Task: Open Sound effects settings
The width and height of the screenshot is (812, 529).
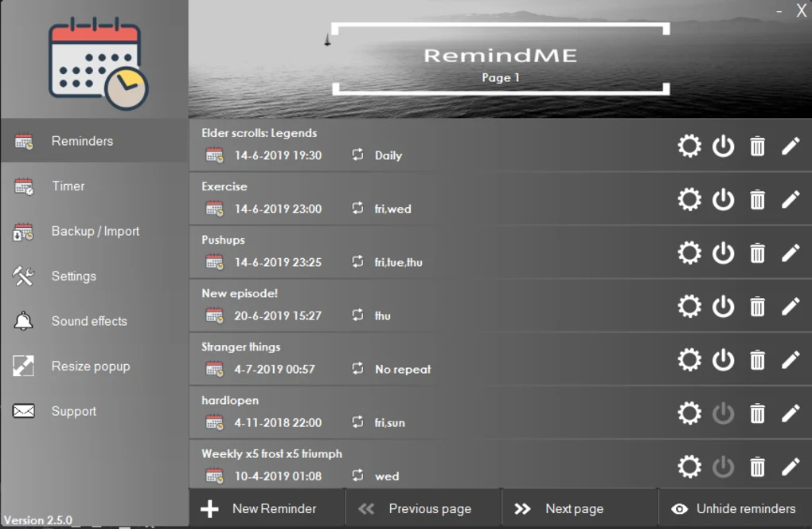Action: [x=89, y=321]
